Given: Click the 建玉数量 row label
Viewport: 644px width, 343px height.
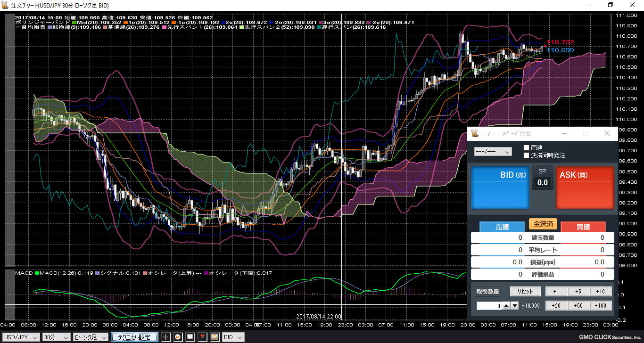Looking at the screenshot, I should pyautogui.click(x=543, y=237).
